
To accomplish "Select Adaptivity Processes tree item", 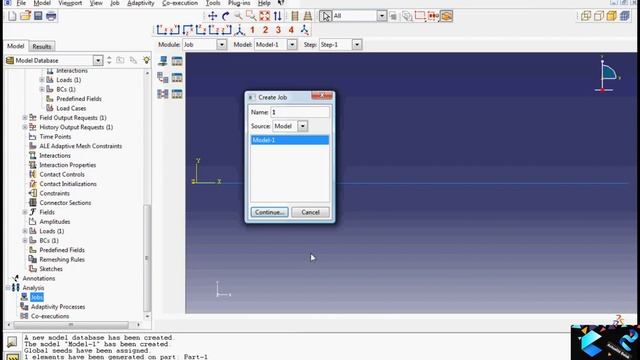I will pos(58,307).
